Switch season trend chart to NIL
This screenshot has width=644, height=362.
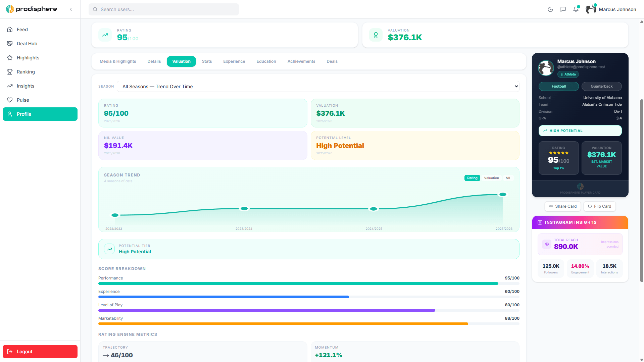click(x=508, y=178)
